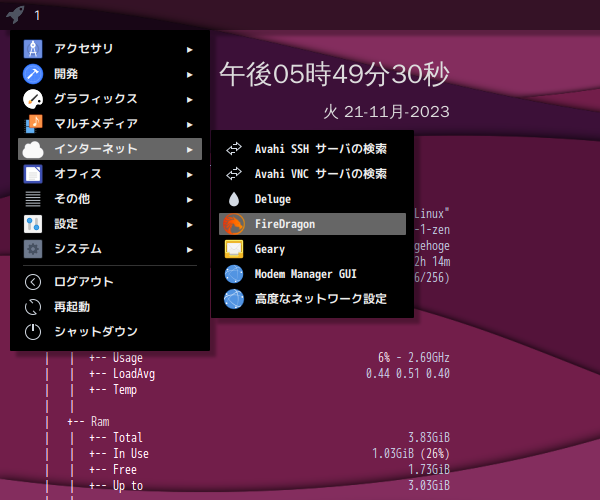Expand the オフィス submenu arrow
Viewport: 600px width, 500px height.
pyautogui.click(x=189, y=174)
